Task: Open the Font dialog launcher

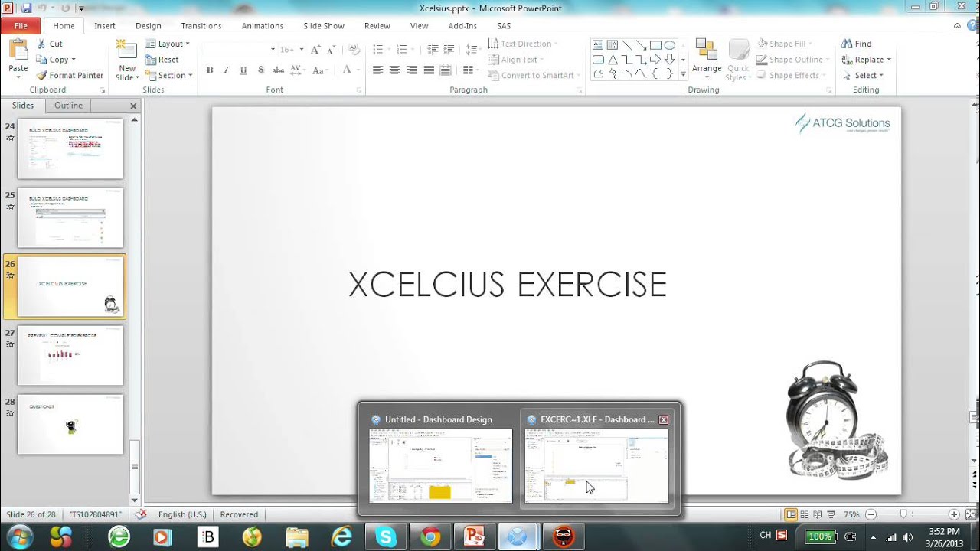Action: pyautogui.click(x=359, y=90)
